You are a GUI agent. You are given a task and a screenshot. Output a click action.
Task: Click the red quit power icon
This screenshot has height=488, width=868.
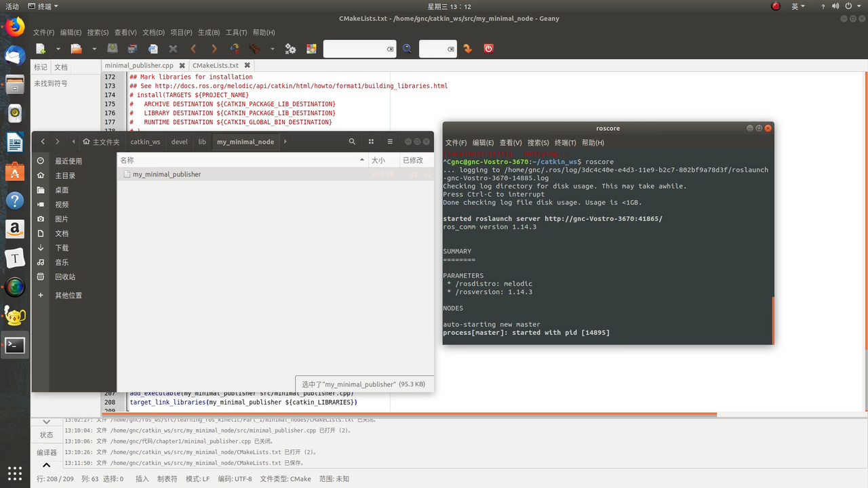tap(488, 49)
